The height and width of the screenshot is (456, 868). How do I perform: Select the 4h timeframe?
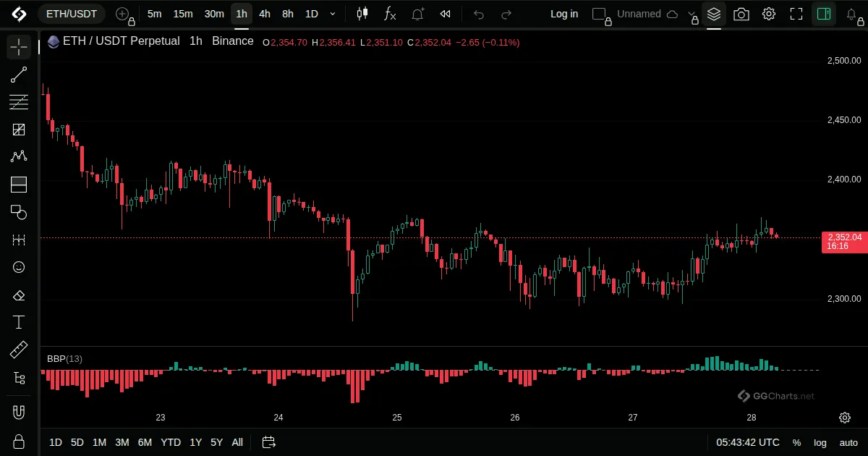point(265,14)
